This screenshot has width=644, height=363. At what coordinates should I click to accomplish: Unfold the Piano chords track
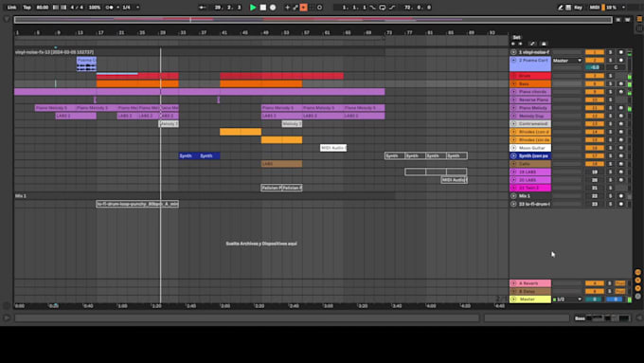(513, 92)
